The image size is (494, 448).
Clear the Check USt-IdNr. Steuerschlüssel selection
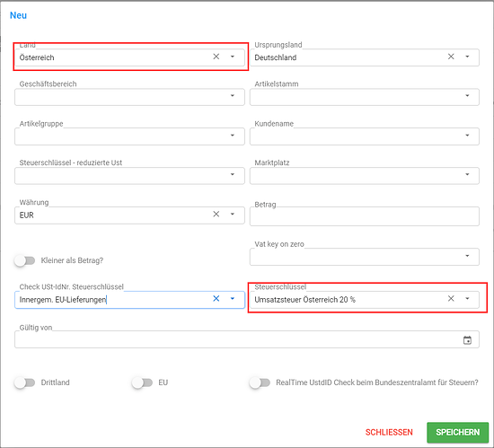(216, 299)
